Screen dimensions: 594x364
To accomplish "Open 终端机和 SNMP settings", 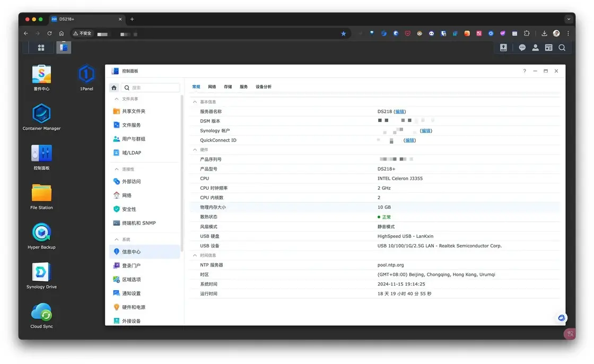I will 145,223.
